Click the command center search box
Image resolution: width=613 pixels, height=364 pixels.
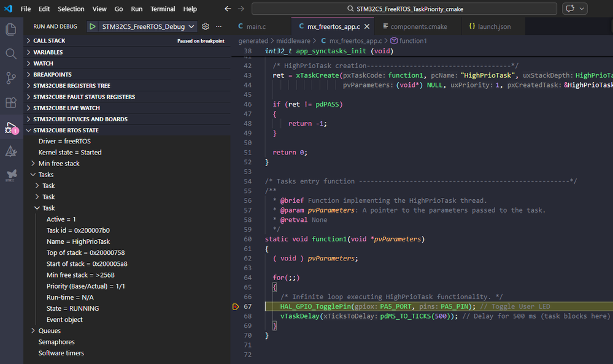[404, 9]
